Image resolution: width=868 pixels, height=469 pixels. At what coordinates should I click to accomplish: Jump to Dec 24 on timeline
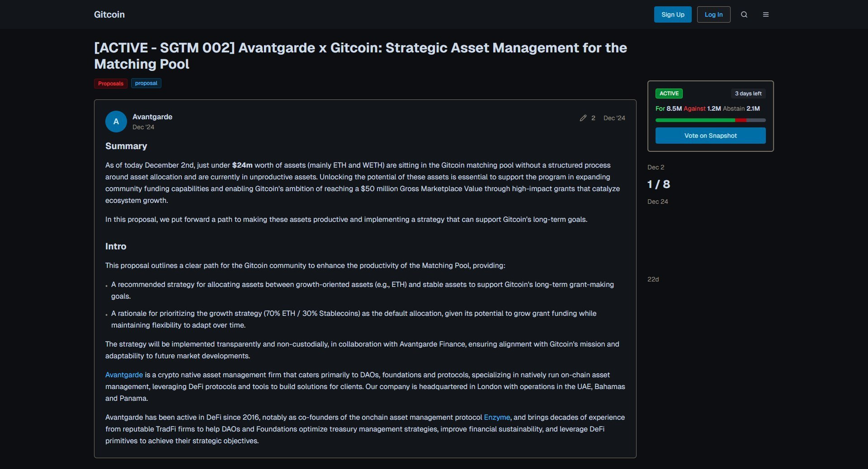657,202
